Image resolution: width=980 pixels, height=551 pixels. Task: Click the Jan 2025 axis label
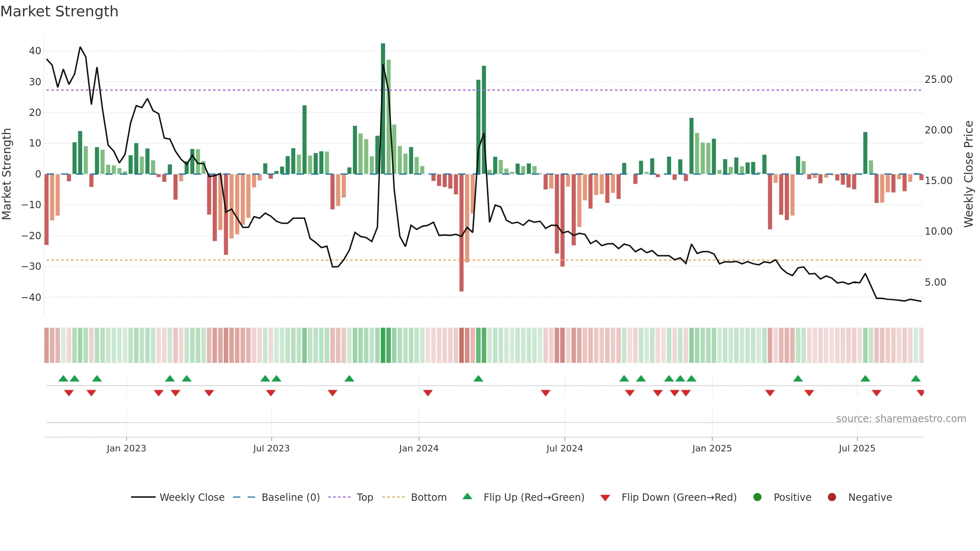pos(712,448)
